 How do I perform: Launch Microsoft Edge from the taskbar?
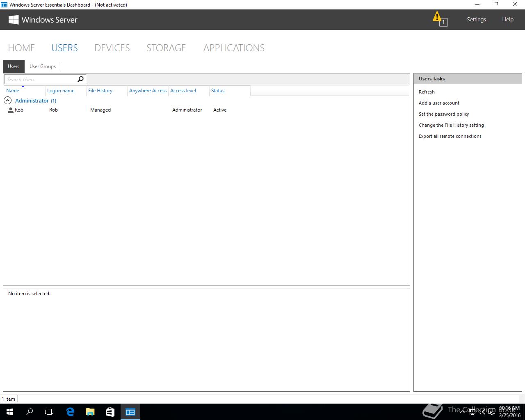click(x=70, y=412)
